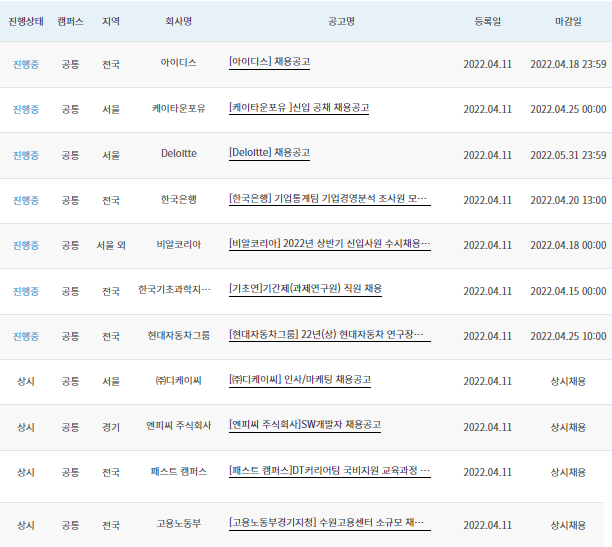Click 등록일 2022.04.11 in the 패스트 캠퍼스 row
The image size is (612, 547).
pyautogui.click(x=487, y=472)
